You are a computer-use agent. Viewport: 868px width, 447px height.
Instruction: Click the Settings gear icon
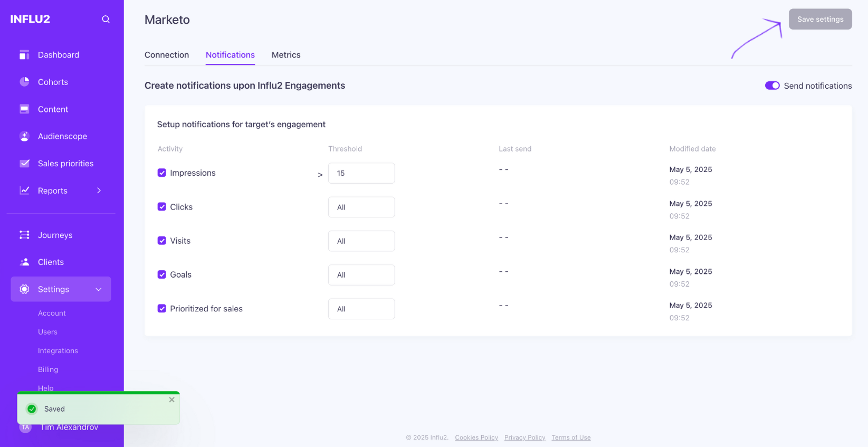[x=24, y=289]
